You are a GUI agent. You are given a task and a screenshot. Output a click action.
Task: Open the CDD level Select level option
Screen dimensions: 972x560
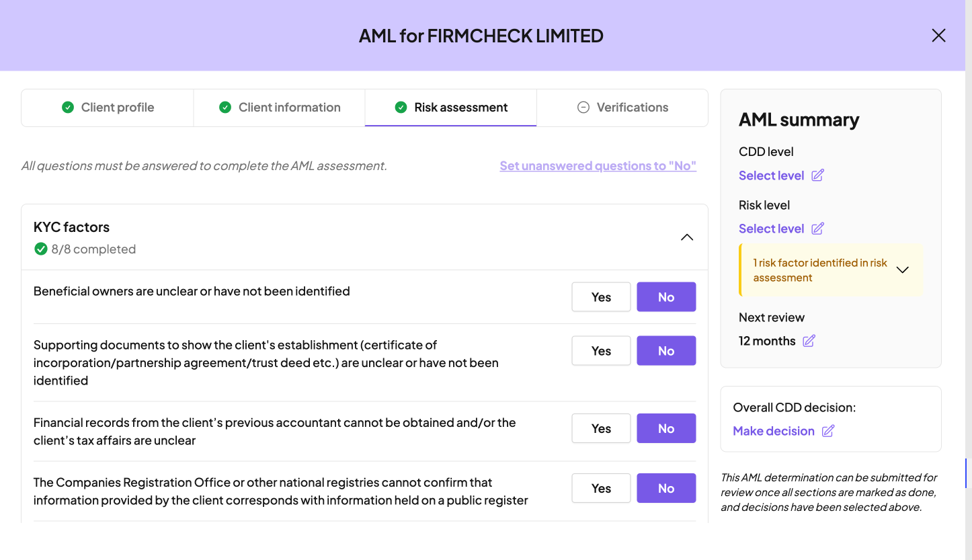tap(771, 175)
